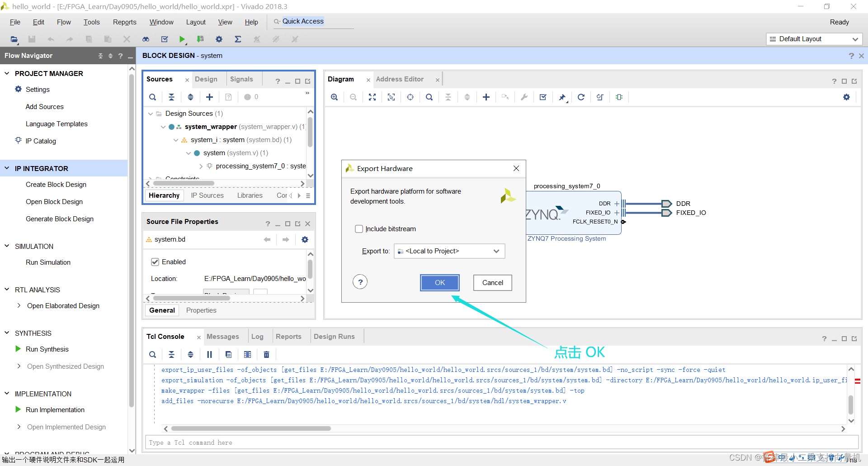Click the Flow Navigator vertical scrollbar

pyautogui.click(x=132, y=240)
